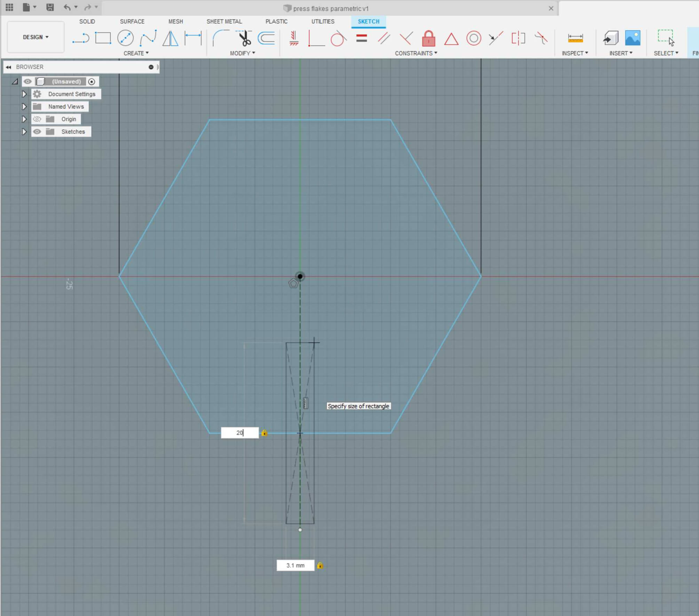Expand the Origin node
The width and height of the screenshot is (699, 616).
[x=24, y=119]
